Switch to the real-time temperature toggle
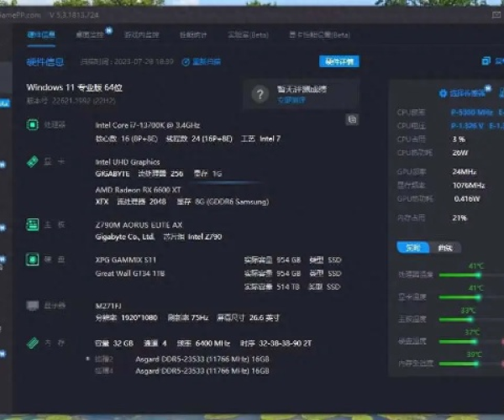Image resolution: width=504 pixels, height=420 pixels. pos(413,247)
